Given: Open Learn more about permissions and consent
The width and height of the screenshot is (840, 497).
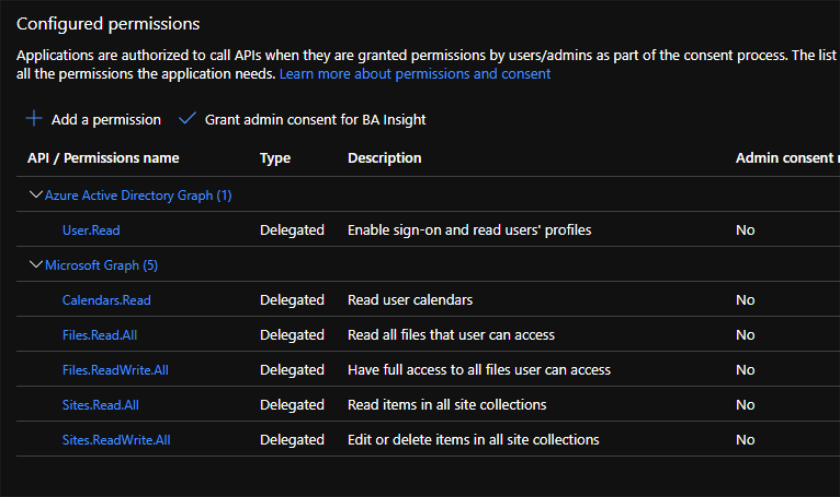Looking at the screenshot, I should point(415,74).
